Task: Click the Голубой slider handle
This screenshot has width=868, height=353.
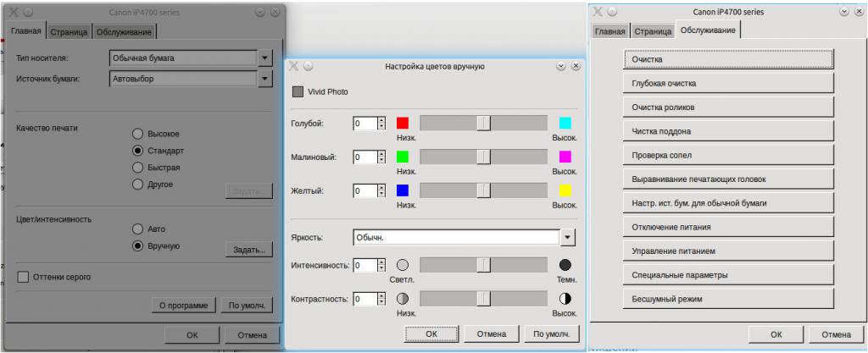Action: [x=484, y=124]
